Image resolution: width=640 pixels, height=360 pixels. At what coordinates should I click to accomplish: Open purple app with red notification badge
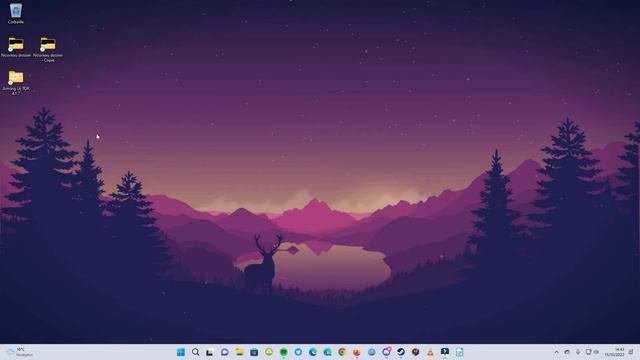387,351
